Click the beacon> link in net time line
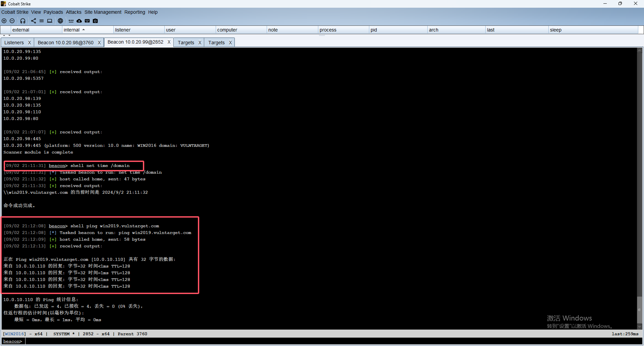644x346 pixels. (x=58, y=166)
